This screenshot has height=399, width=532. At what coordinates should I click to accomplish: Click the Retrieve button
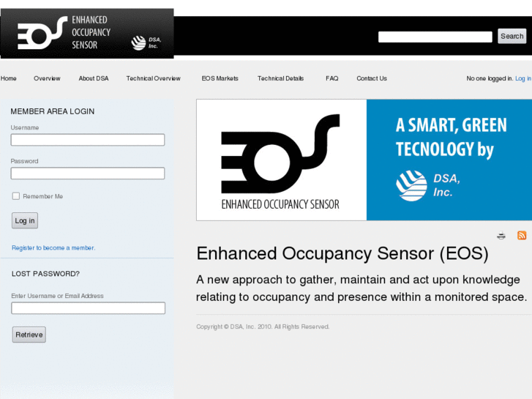pyautogui.click(x=29, y=335)
